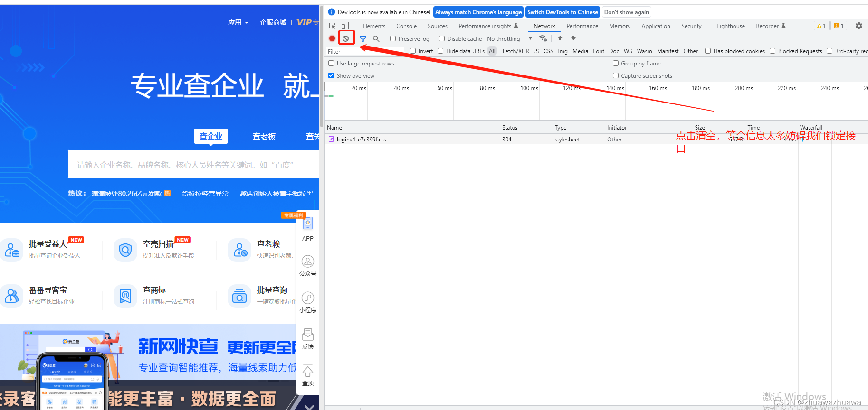
Task: Open network conditions wifi icon
Action: coord(543,38)
